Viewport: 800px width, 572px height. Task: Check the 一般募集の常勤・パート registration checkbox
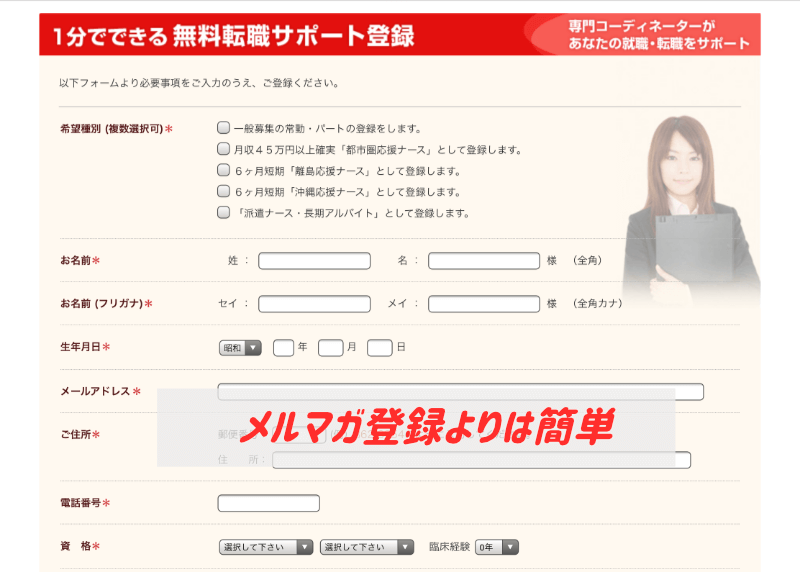point(224,128)
